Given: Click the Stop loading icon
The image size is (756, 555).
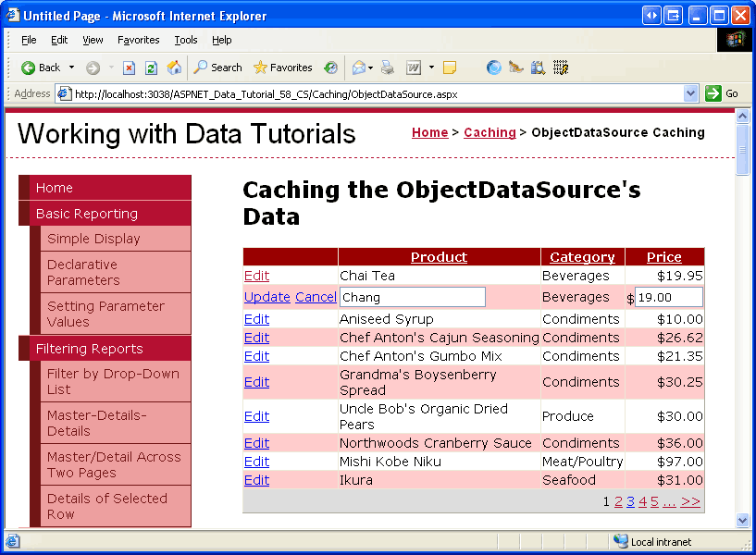Looking at the screenshot, I should [x=130, y=68].
